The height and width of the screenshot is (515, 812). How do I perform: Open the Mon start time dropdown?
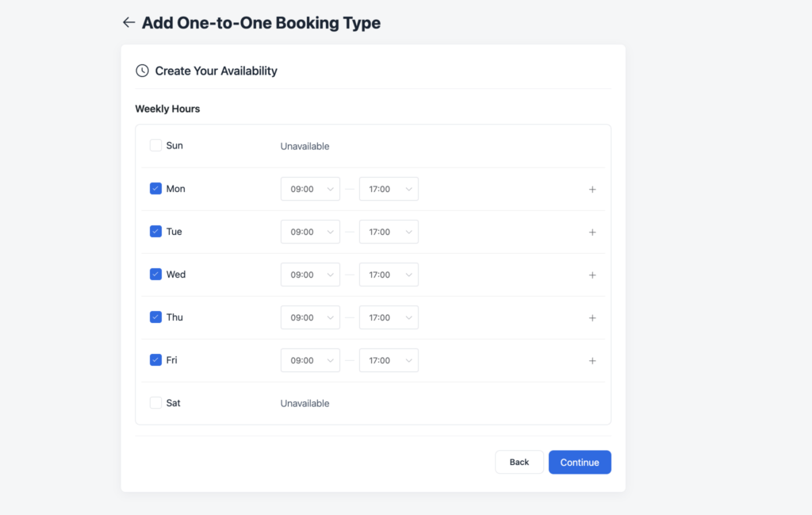coord(310,189)
